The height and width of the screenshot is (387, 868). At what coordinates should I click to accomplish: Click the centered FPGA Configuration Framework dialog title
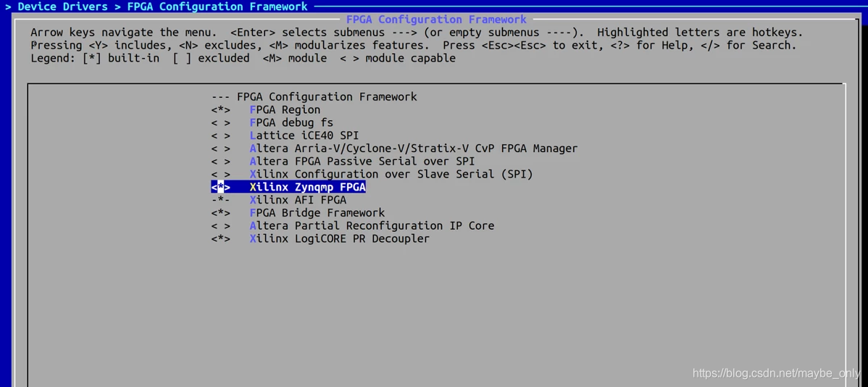pyautogui.click(x=436, y=20)
